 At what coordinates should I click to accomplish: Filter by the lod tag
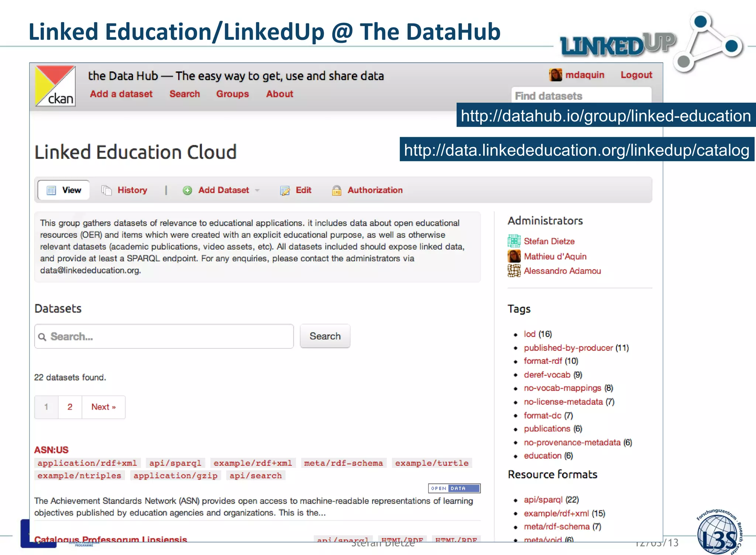point(529,334)
